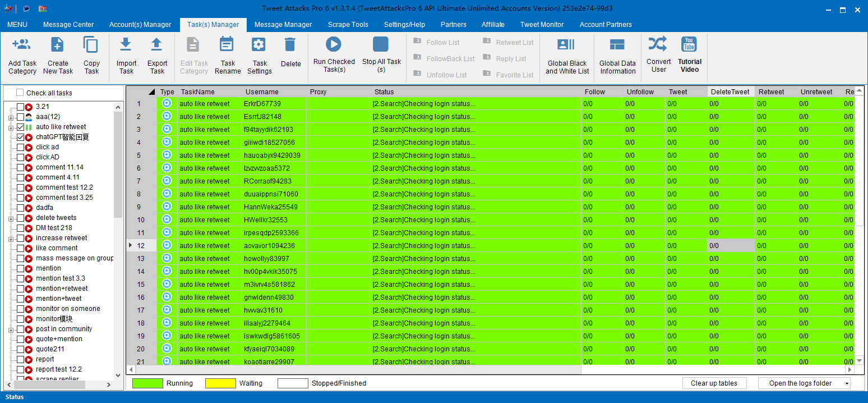Click Stop All Task(s) icon

[x=381, y=44]
